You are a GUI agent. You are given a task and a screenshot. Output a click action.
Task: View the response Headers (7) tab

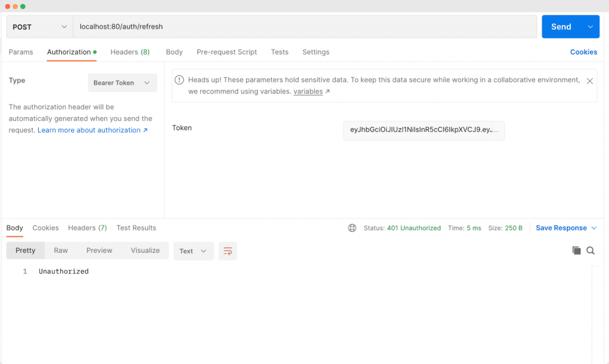[87, 228]
